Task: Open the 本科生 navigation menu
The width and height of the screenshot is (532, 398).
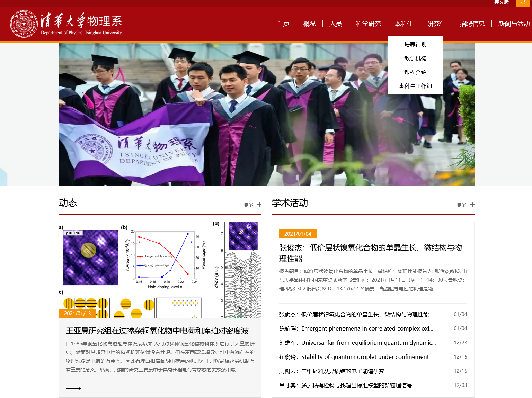Action: click(x=404, y=24)
